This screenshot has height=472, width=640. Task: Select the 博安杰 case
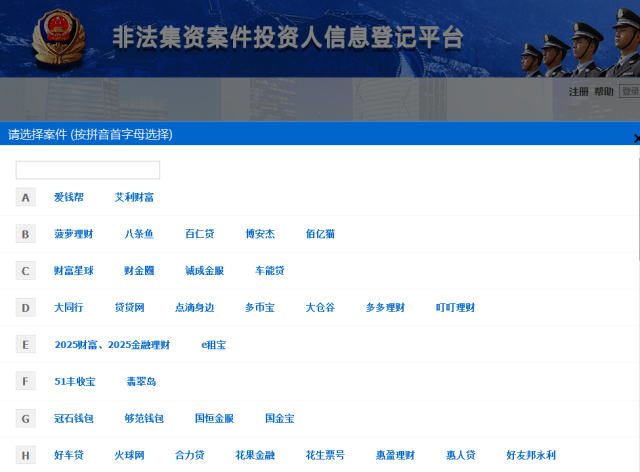click(x=260, y=234)
